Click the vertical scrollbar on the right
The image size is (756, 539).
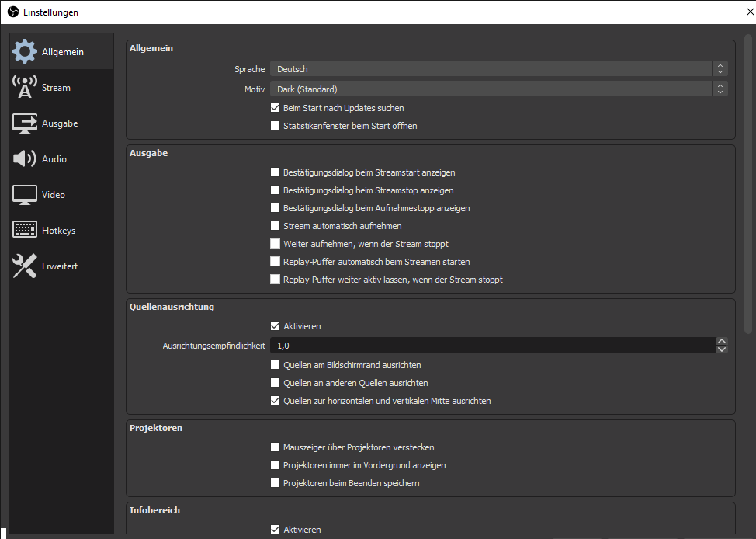coord(748,186)
